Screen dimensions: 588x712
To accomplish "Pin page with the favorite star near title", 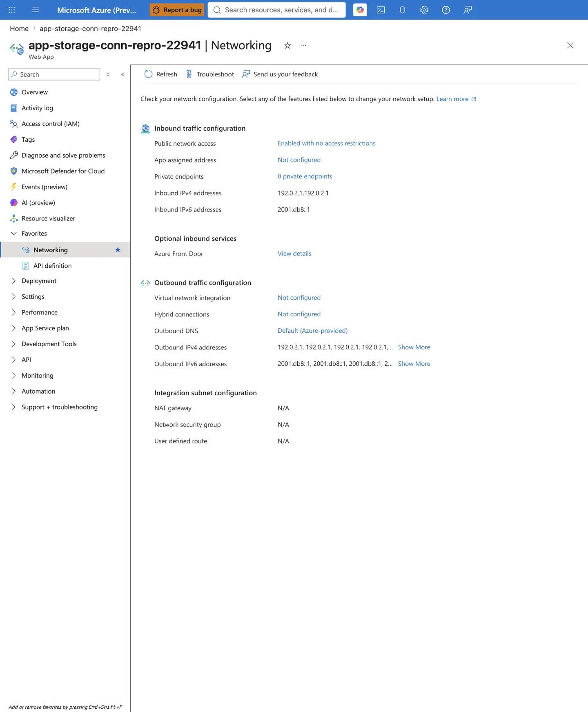I will (287, 45).
